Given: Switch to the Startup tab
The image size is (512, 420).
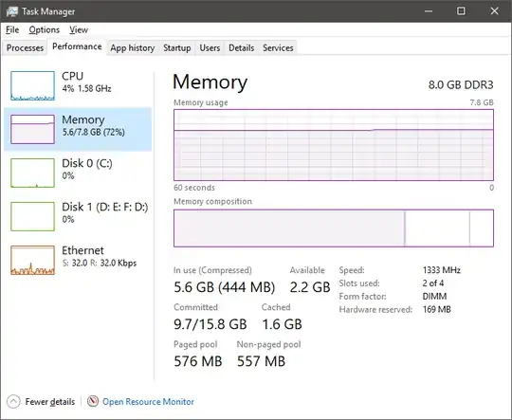Looking at the screenshot, I should point(177,47).
